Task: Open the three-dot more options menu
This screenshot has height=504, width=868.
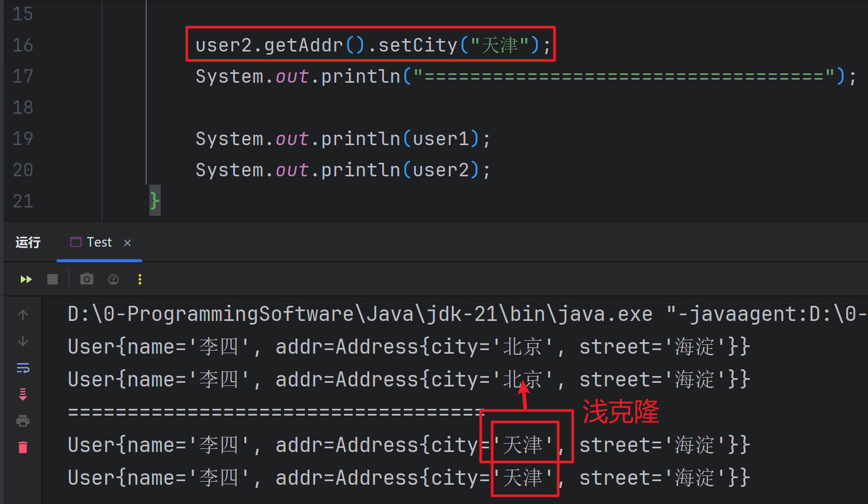Action: [139, 279]
